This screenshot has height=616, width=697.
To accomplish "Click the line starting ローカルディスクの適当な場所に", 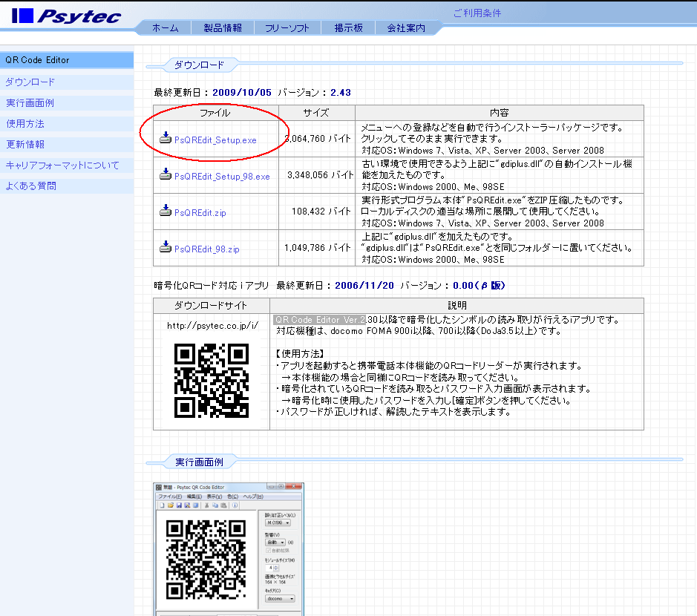I will [x=480, y=212].
